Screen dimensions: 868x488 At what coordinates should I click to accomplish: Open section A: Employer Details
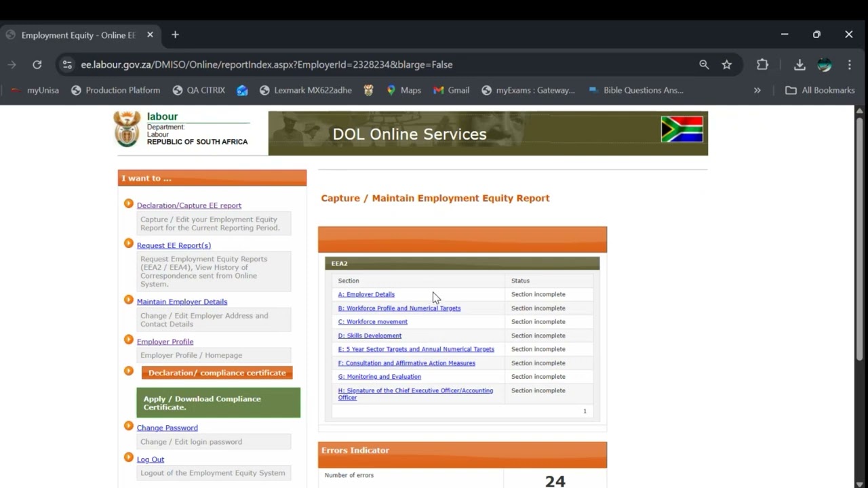(x=366, y=294)
